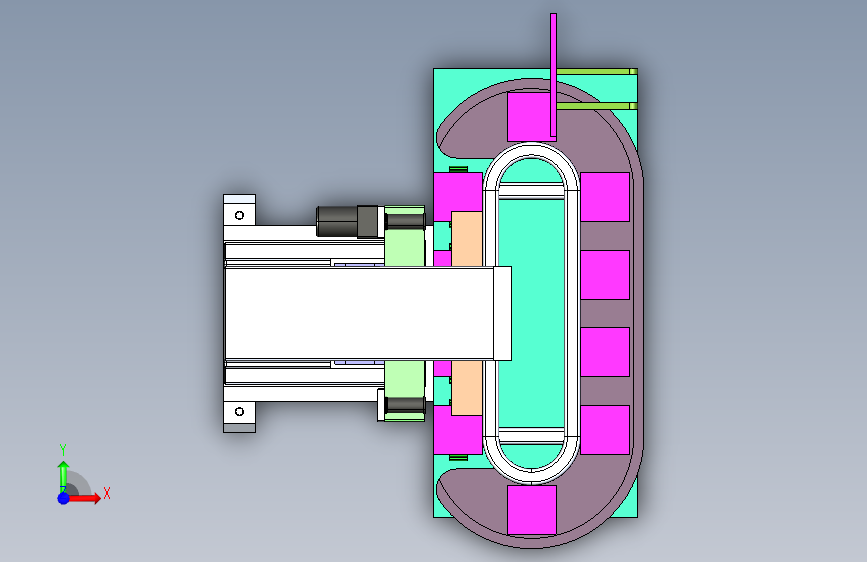Image resolution: width=867 pixels, height=562 pixels.
Task: Click the green Y axis arrow of the triad
Action: click(x=63, y=476)
